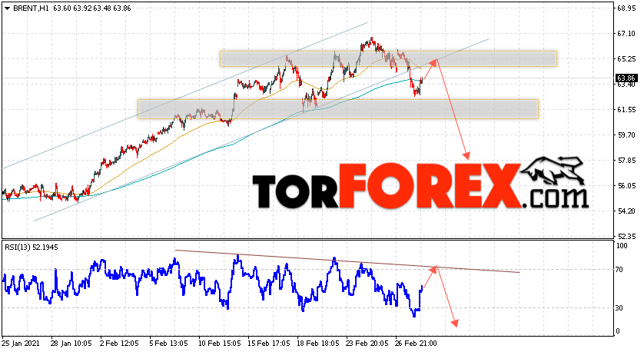The image size is (644, 352).
Task: Click the OHLC values 63.60 63.92 63.48 63.86
Action: pyautogui.click(x=91, y=8)
